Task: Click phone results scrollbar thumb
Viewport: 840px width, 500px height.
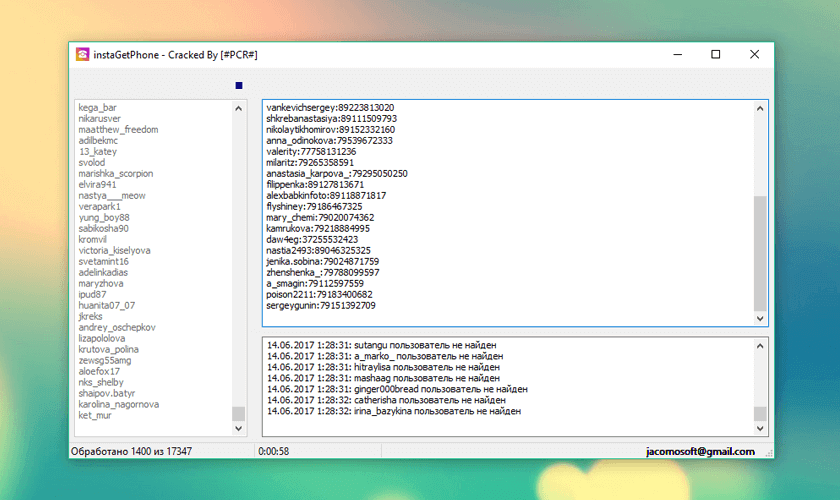Action: pyautogui.click(x=760, y=253)
